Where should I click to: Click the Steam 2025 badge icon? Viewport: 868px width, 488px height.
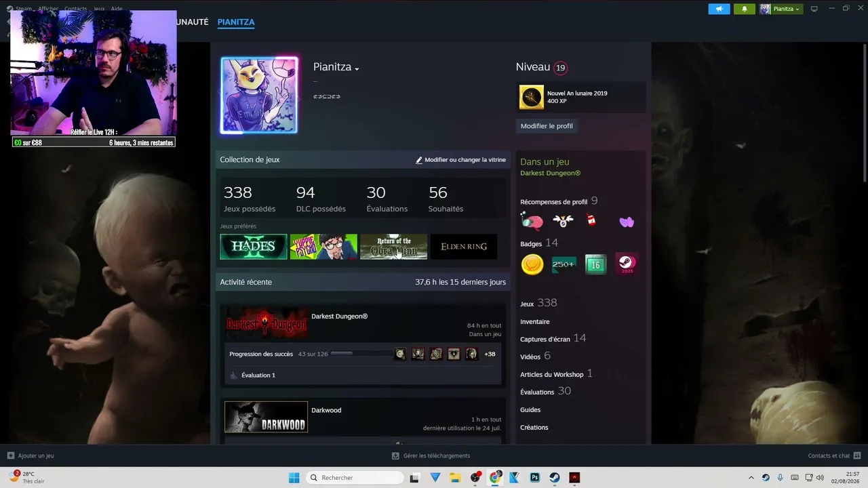(x=627, y=264)
